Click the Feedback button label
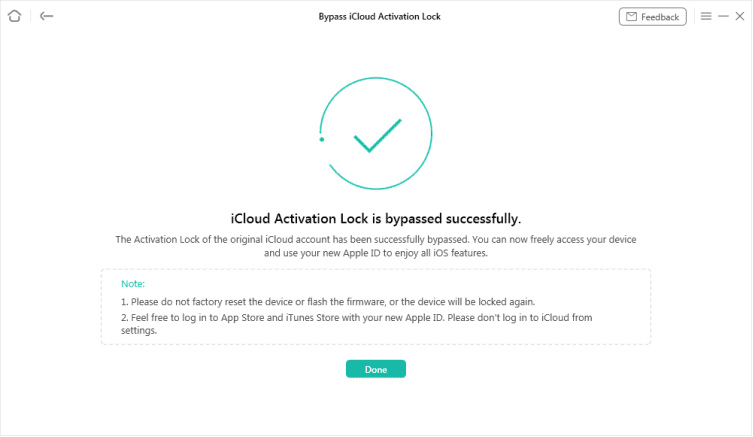The height and width of the screenshot is (437, 753). pyautogui.click(x=660, y=17)
